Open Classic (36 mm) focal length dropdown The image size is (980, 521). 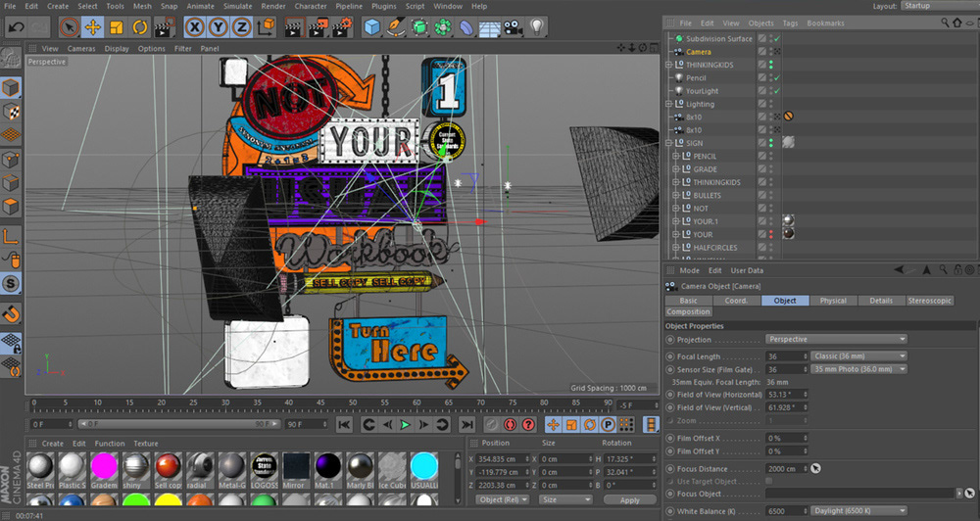(858, 356)
